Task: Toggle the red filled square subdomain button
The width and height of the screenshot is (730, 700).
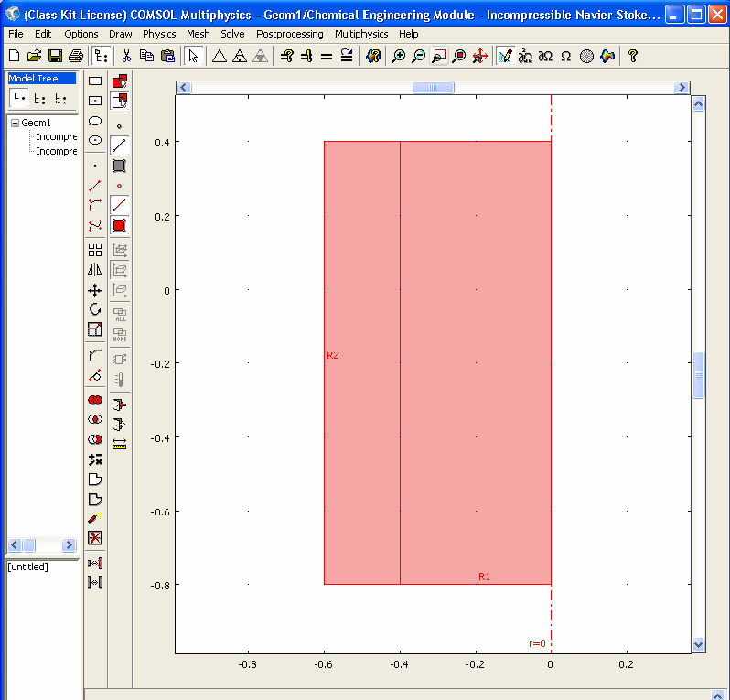Action: tap(120, 225)
